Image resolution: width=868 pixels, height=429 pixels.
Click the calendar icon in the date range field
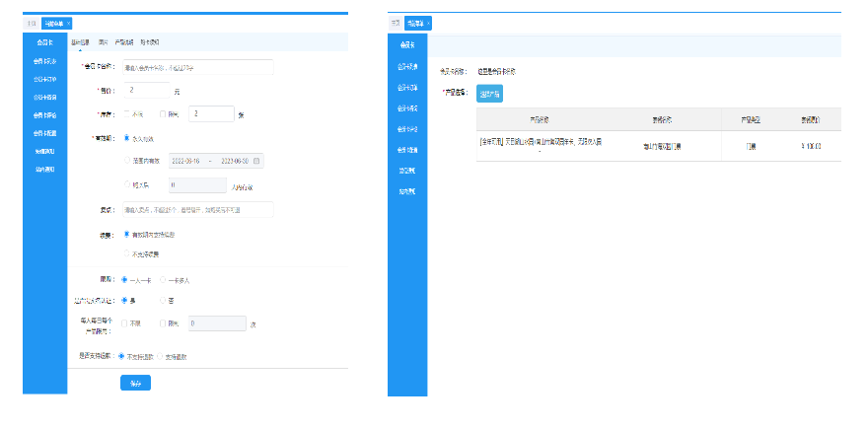click(256, 161)
